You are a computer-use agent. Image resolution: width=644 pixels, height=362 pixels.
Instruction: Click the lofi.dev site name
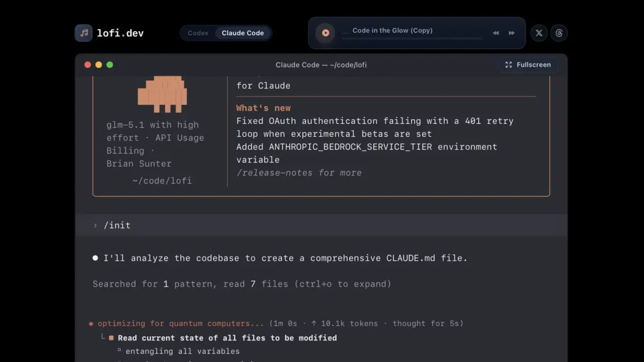[x=120, y=33]
